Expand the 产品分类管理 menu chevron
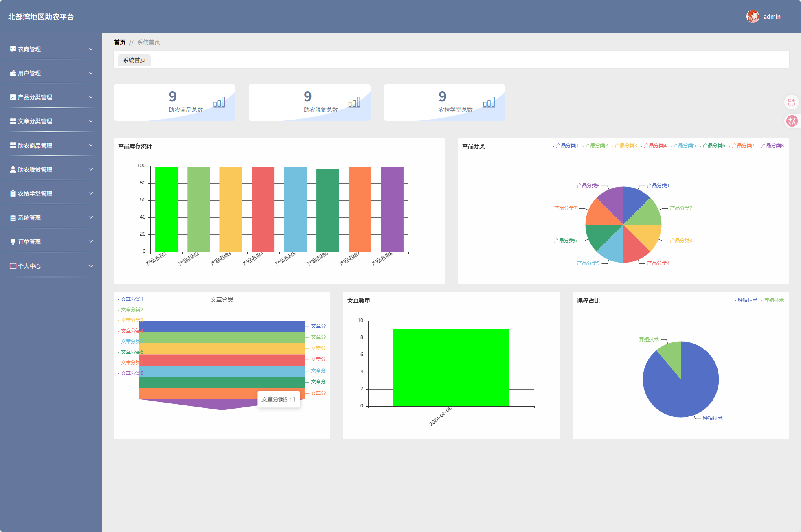 [91, 97]
